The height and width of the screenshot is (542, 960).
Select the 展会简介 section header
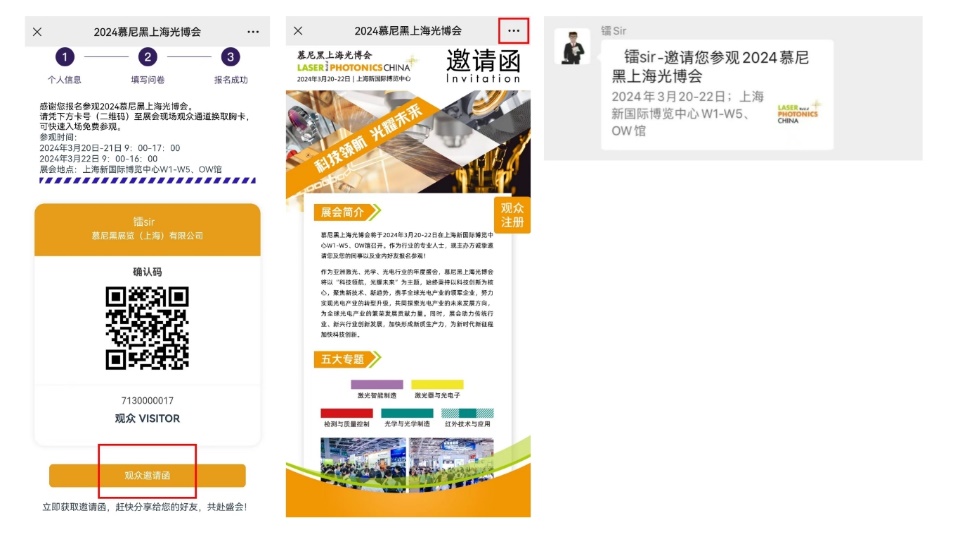point(345,212)
